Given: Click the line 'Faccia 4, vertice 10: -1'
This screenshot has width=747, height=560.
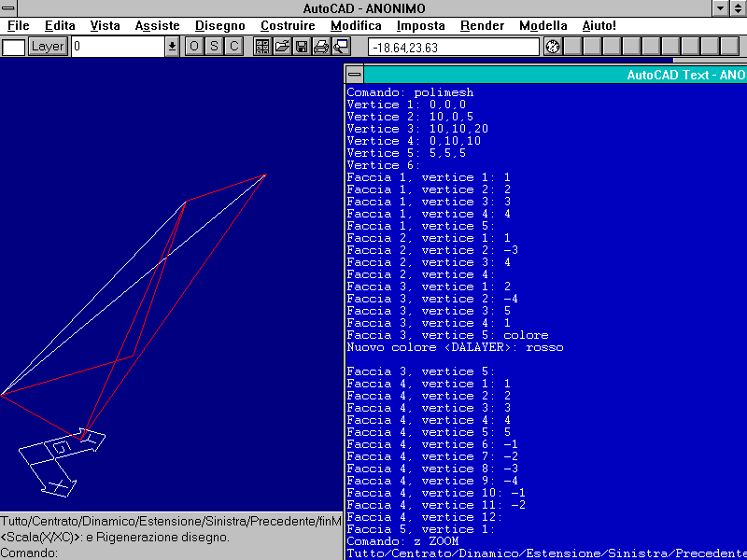Looking at the screenshot, I should coord(436,494).
